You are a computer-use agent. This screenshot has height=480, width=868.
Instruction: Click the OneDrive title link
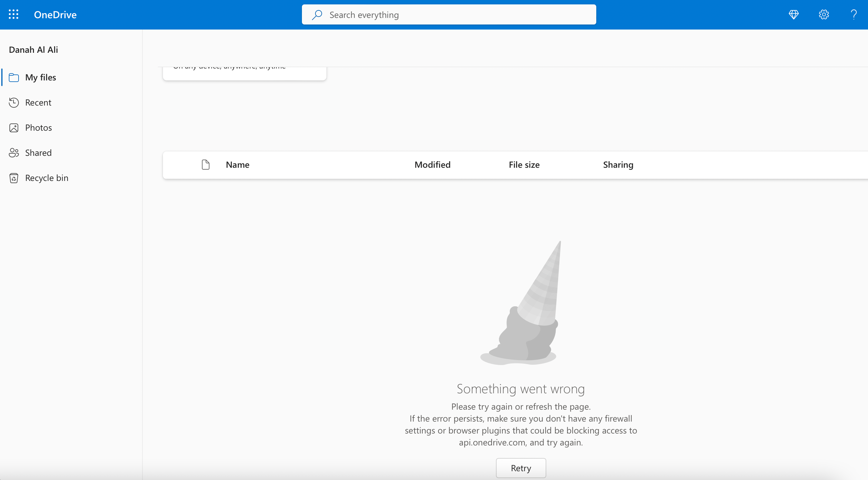pyautogui.click(x=55, y=15)
